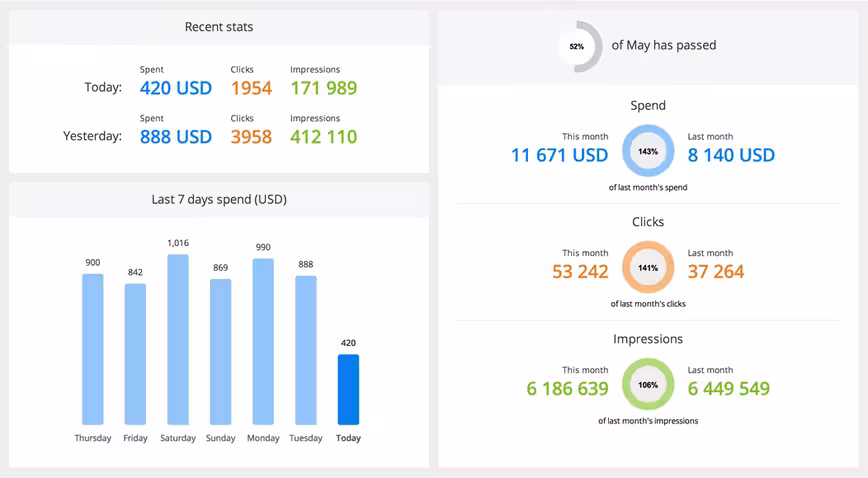Click last month's 37 264 clicks
Viewport: 868px width, 478px height.
[716, 271]
